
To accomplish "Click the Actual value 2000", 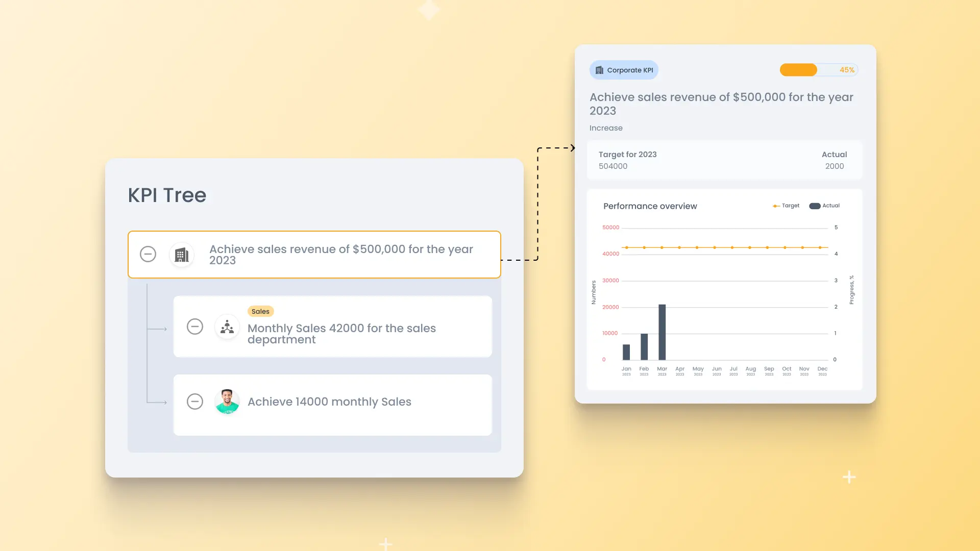I will [x=835, y=166].
